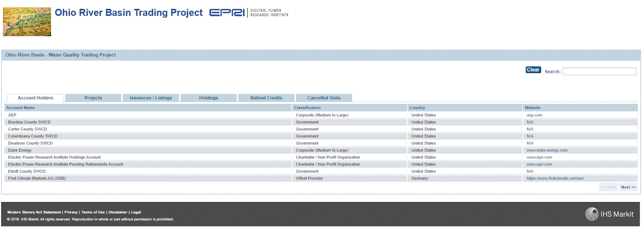Click into the Search text field
Viewport: 644px width, 233px height.
599,72
